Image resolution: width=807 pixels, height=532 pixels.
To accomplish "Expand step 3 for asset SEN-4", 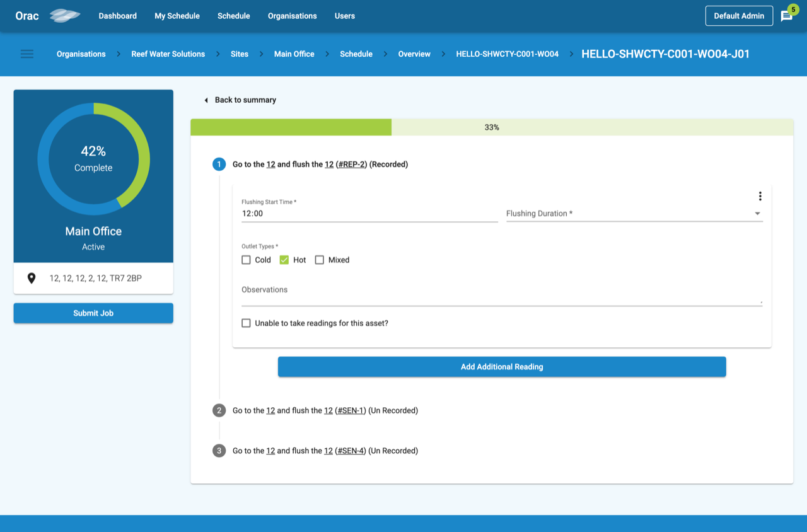I will tap(325, 451).
